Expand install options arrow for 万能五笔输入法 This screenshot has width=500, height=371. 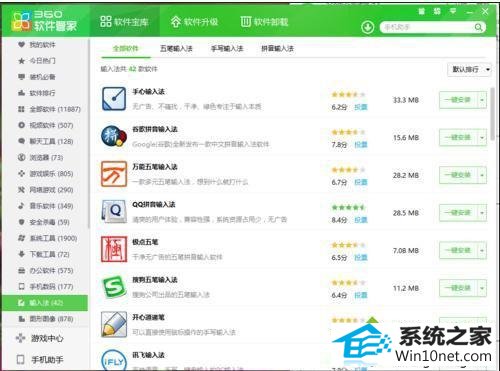pos(482,175)
